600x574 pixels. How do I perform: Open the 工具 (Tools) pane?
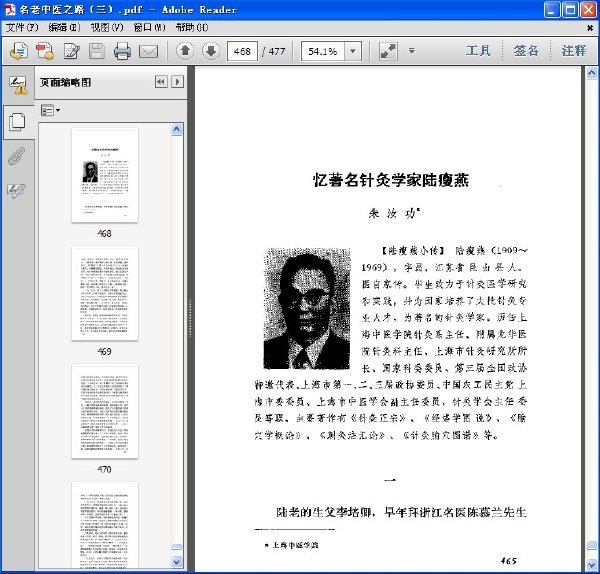(478, 51)
